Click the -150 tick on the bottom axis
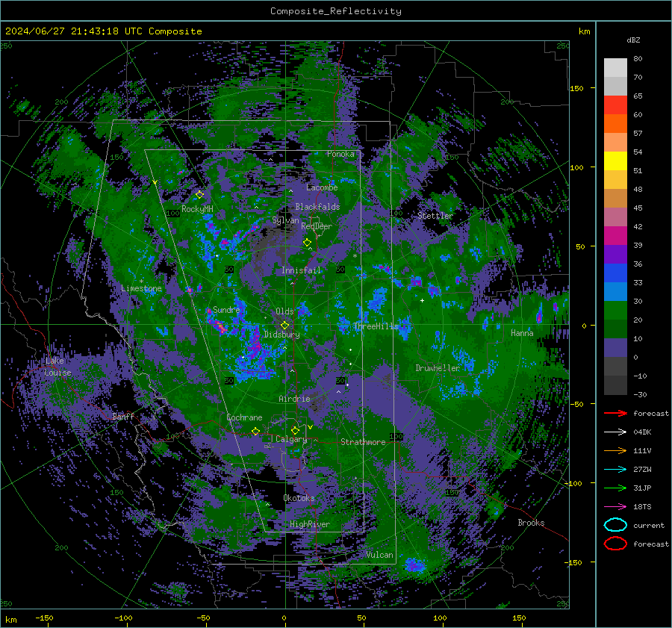 44,618
